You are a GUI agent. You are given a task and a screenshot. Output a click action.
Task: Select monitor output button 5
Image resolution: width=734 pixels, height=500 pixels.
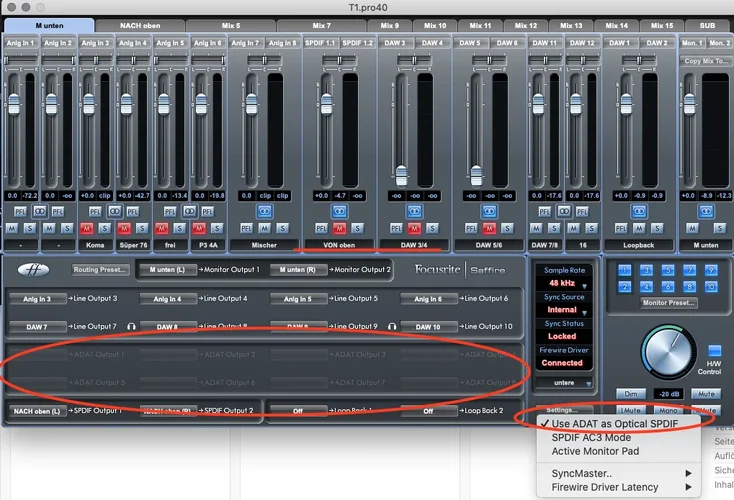[x=668, y=270]
